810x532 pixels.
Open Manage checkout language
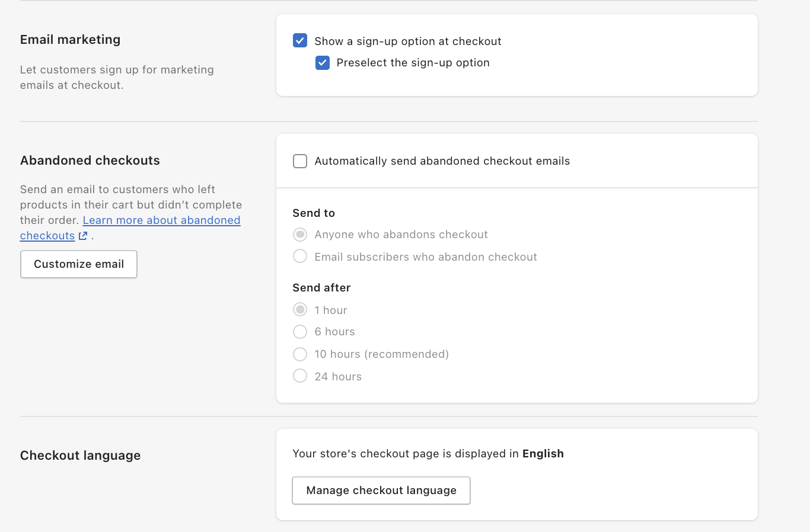(x=381, y=491)
